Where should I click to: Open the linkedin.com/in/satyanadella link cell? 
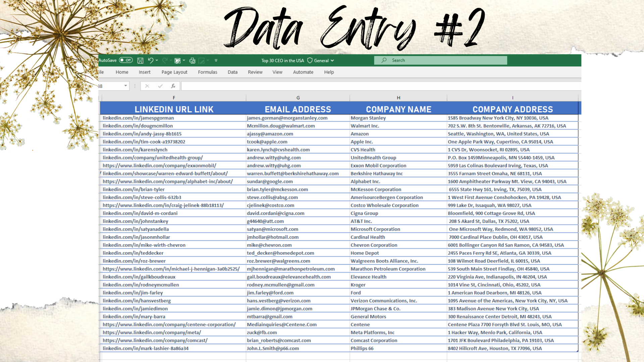coord(136,229)
